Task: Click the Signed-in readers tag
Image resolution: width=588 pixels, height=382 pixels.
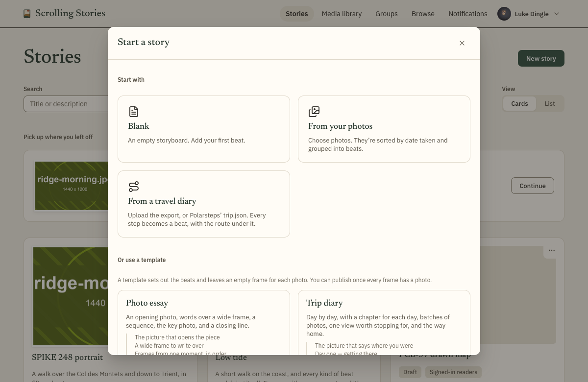Action: [453, 372]
